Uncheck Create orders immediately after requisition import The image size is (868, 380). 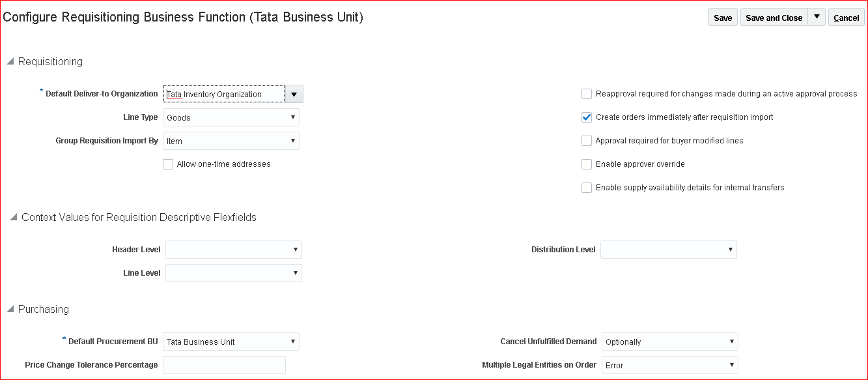click(x=587, y=117)
